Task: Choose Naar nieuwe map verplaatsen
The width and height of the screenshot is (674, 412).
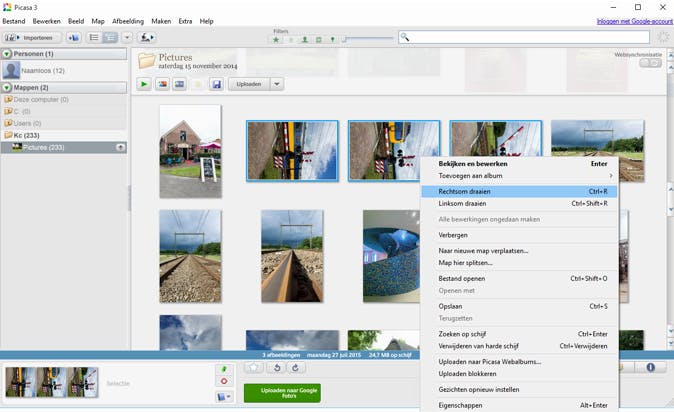Action: (519, 250)
